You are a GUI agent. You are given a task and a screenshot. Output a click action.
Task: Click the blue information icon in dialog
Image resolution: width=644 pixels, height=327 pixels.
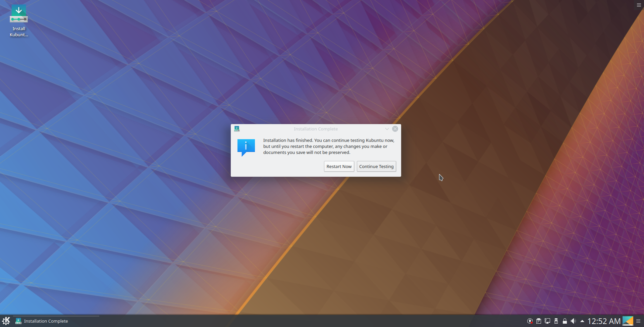click(246, 148)
